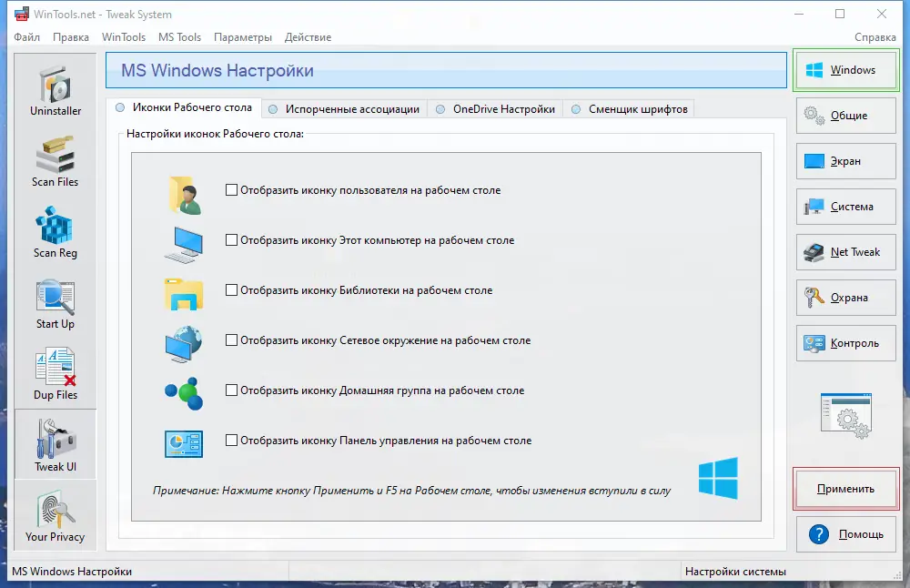Open the Uninstaller tool
The height and width of the screenshot is (588, 910).
(x=56, y=91)
